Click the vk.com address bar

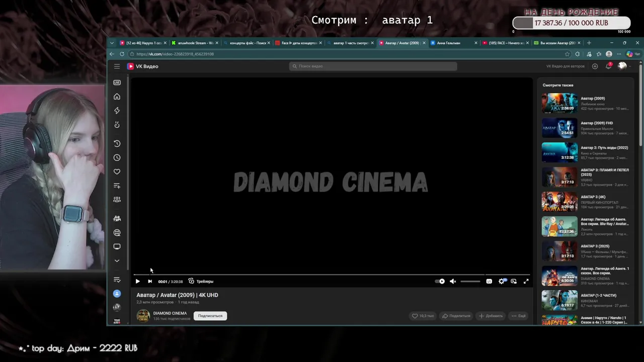coord(347,54)
